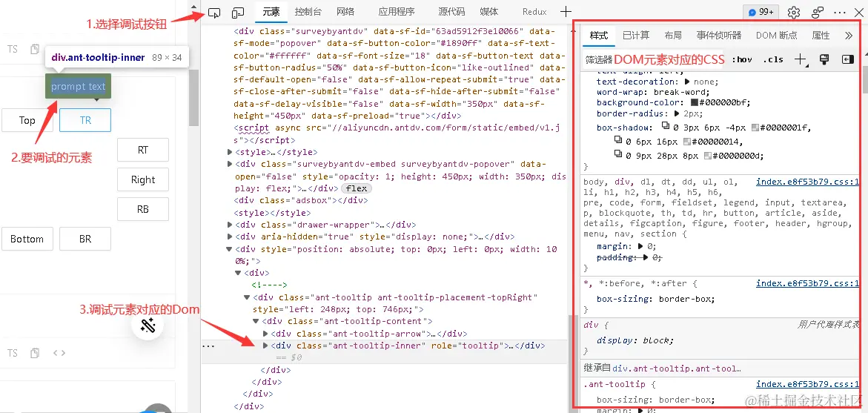This screenshot has height=413, width=868.
Task: Toggle the :hov element state panel
Action: (x=742, y=59)
